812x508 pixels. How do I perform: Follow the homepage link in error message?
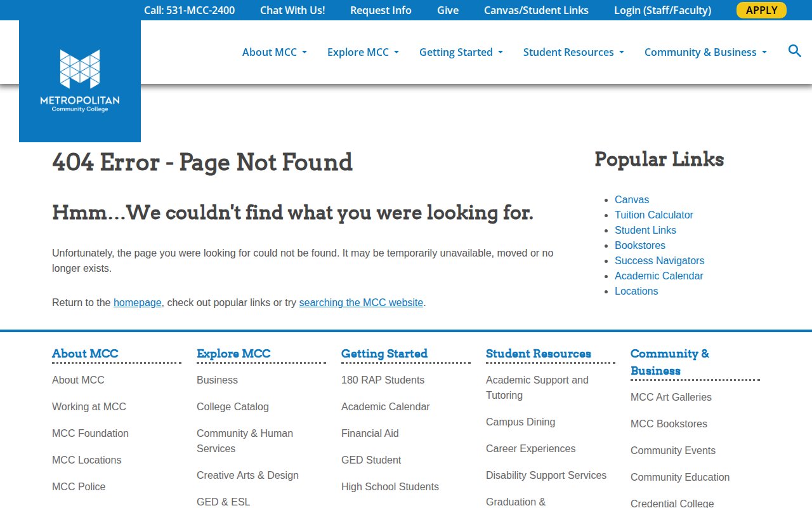click(x=137, y=302)
